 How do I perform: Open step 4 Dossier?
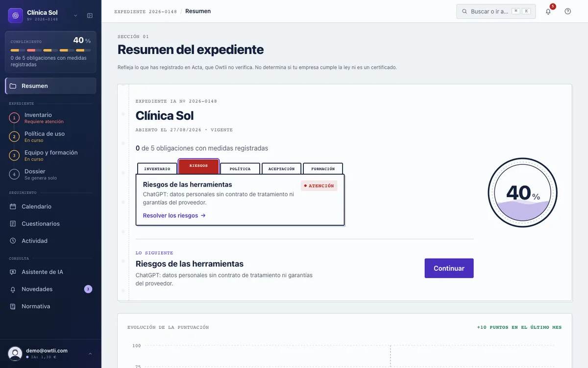tap(50, 174)
